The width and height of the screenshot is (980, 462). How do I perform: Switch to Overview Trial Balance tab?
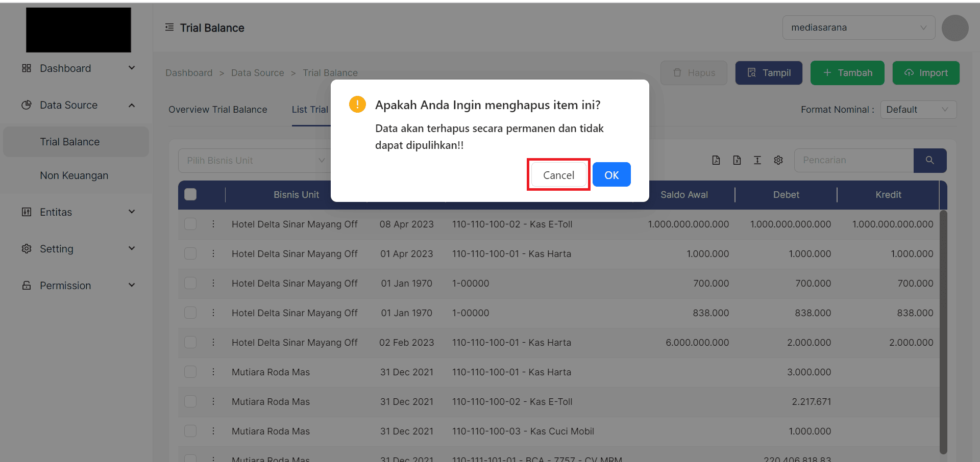tap(217, 110)
